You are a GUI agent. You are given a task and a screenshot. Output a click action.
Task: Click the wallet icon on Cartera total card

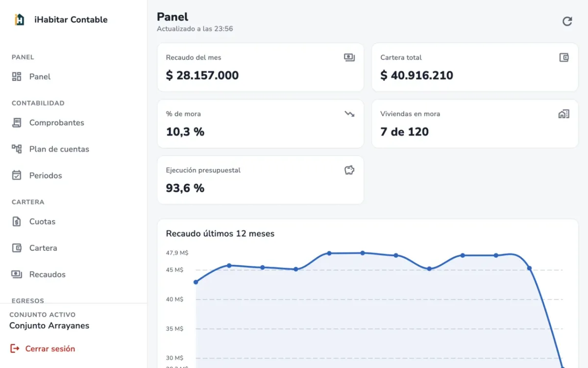tap(564, 57)
